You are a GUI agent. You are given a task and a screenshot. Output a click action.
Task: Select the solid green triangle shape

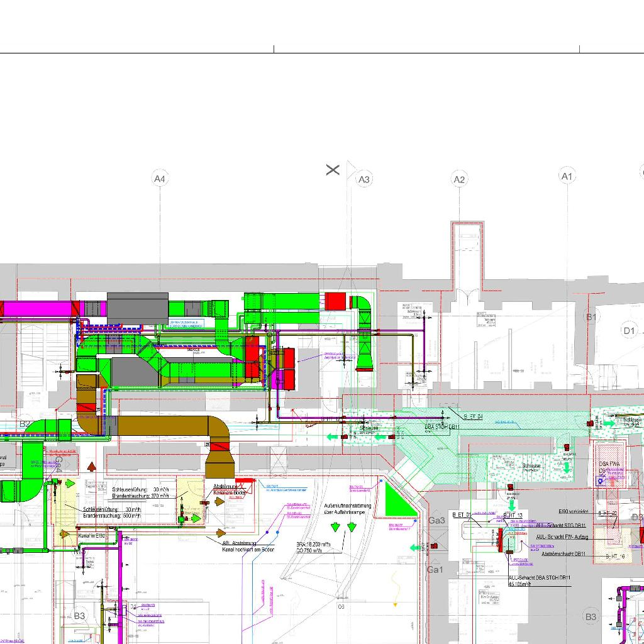point(396,502)
